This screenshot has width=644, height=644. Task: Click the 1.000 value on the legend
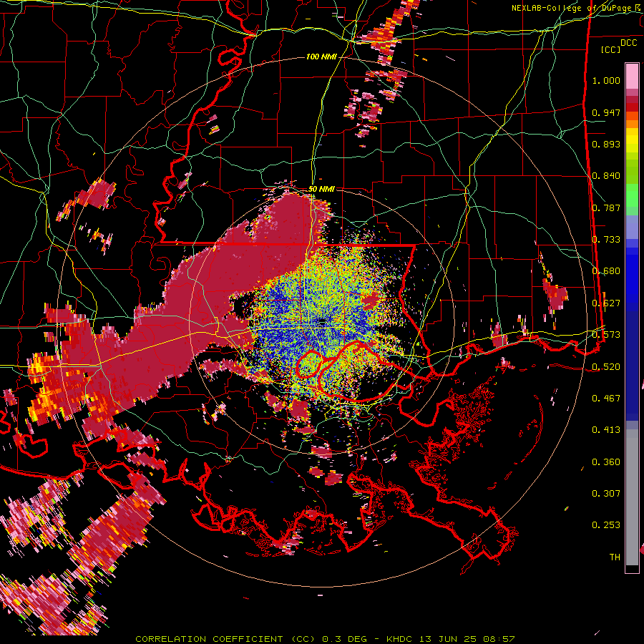pos(606,80)
